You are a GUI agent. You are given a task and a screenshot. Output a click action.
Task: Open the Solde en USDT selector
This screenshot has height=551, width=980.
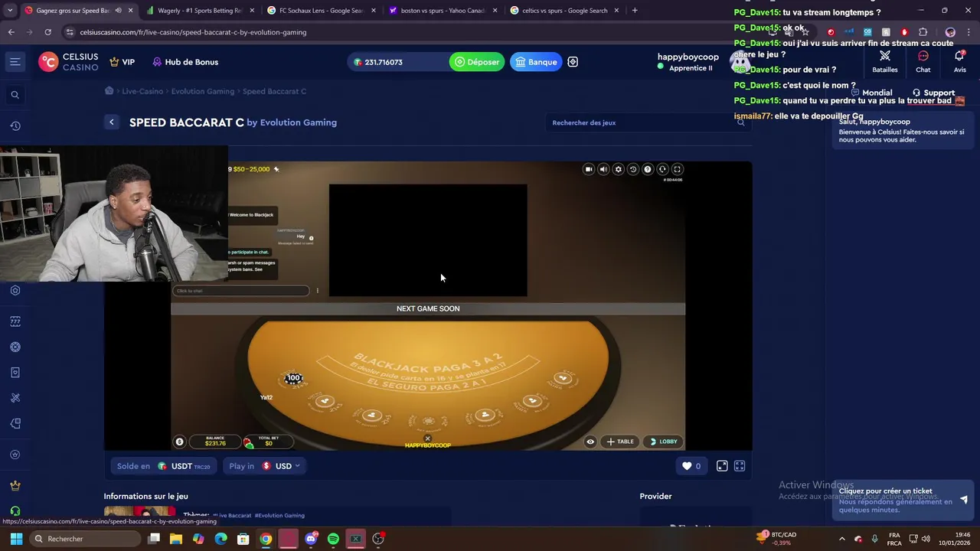tap(164, 466)
